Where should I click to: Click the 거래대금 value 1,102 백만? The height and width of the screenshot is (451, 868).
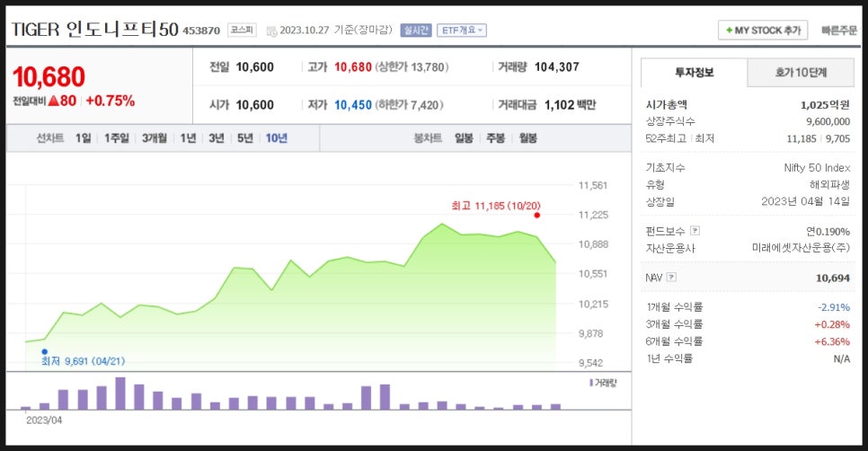point(571,104)
